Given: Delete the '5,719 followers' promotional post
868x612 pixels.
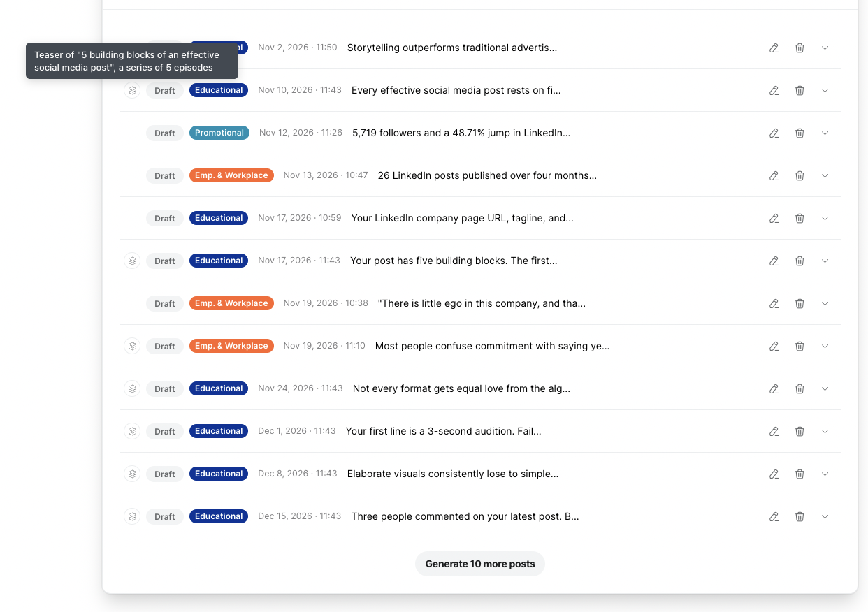Looking at the screenshot, I should [x=800, y=133].
